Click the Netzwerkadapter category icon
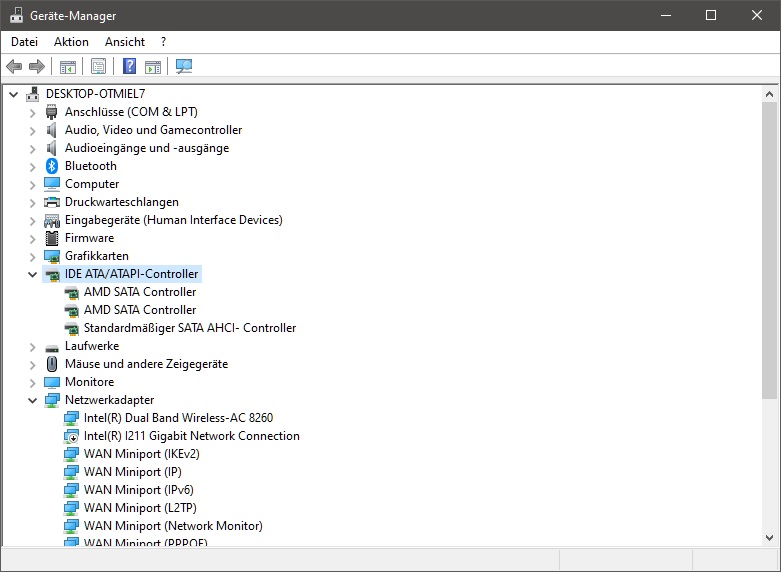Screen dimensions: 781x572 (x=52, y=400)
